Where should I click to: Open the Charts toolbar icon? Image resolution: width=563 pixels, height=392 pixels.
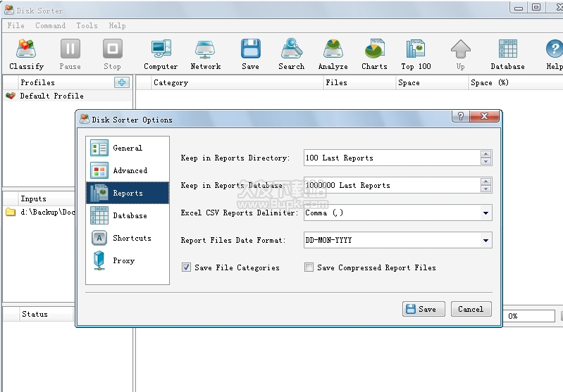click(374, 54)
